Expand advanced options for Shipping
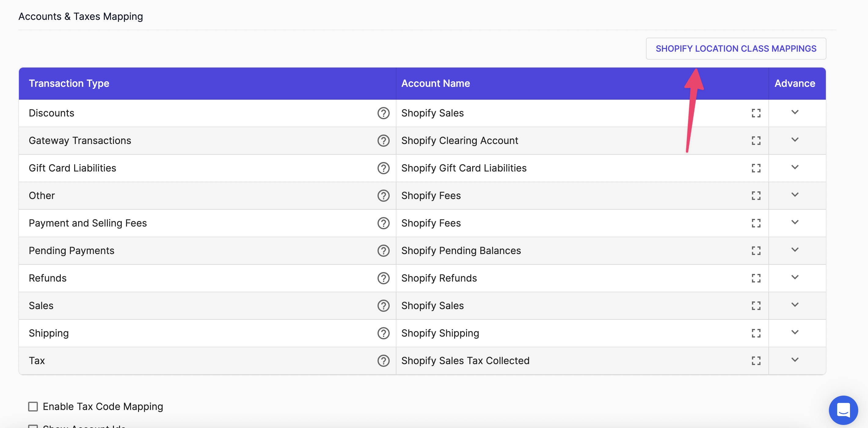868x428 pixels. tap(794, 332)
